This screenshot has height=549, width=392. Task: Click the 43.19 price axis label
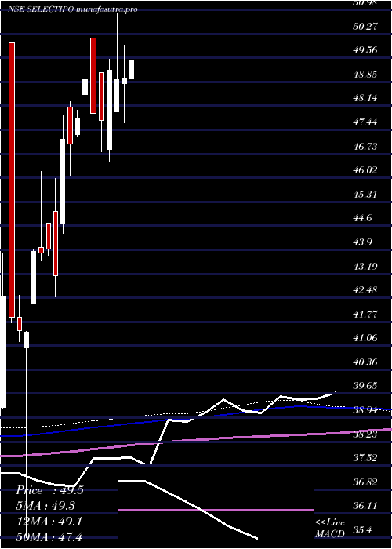tap(365, 267)
